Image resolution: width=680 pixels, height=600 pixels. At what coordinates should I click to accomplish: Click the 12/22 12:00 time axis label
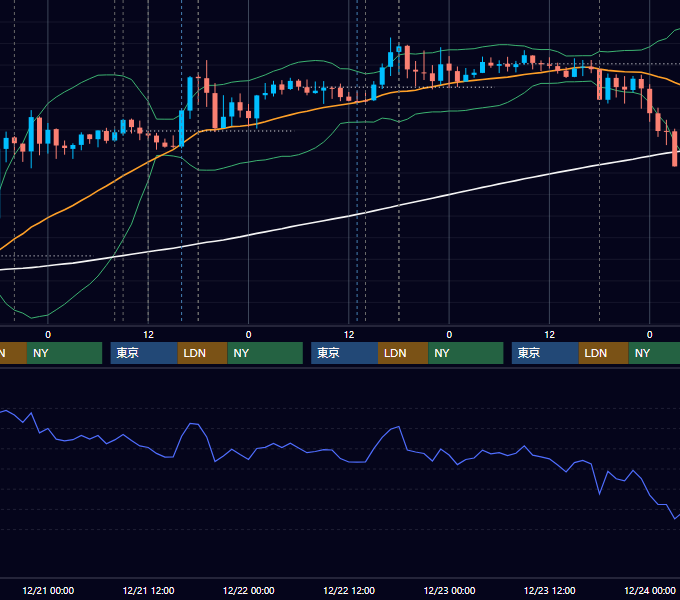349,590
